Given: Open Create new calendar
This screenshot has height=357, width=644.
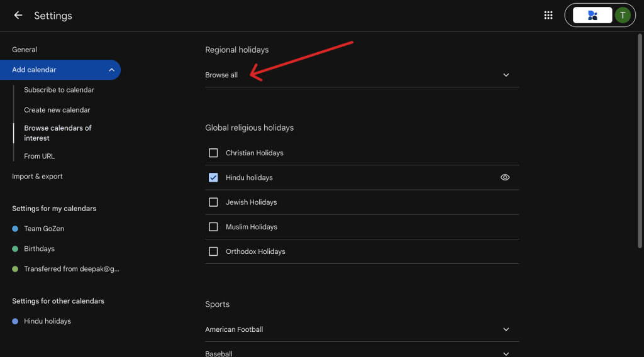Looking at the screenshot, I should [x=57, y=110].
